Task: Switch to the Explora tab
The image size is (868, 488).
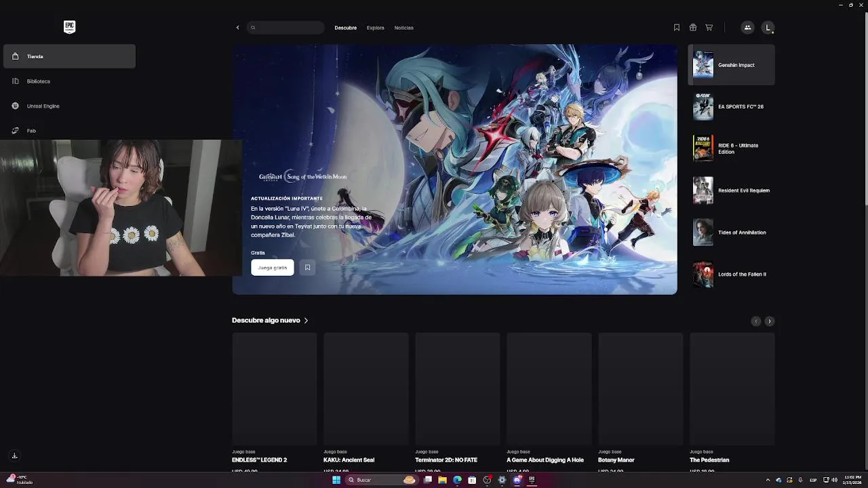Action: point(375,28)
